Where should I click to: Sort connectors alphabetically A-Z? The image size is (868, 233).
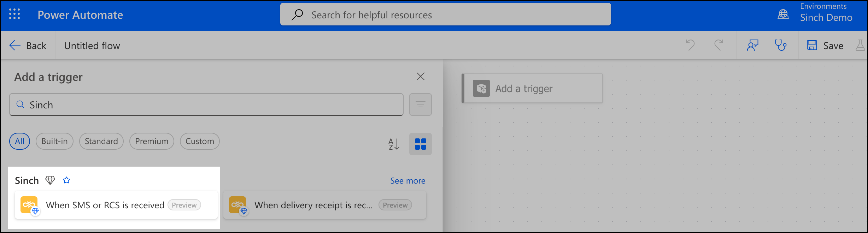[394, 144]
